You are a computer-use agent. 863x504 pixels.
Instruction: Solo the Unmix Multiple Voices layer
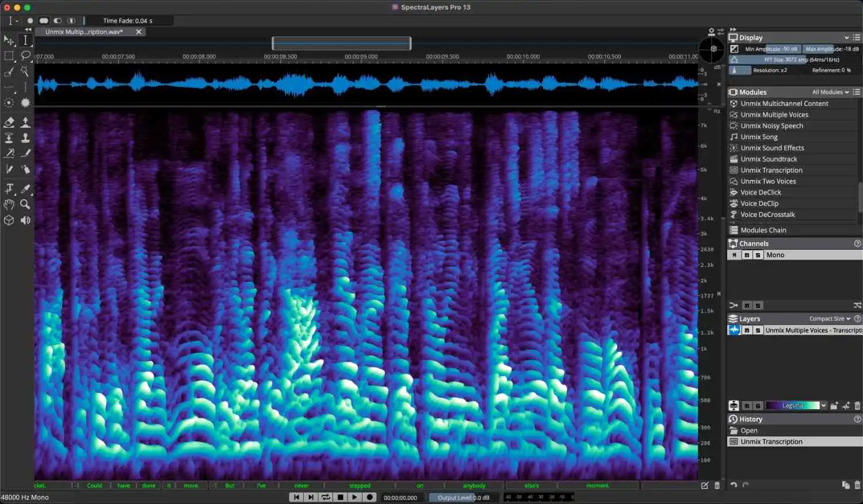click(758, 330)
